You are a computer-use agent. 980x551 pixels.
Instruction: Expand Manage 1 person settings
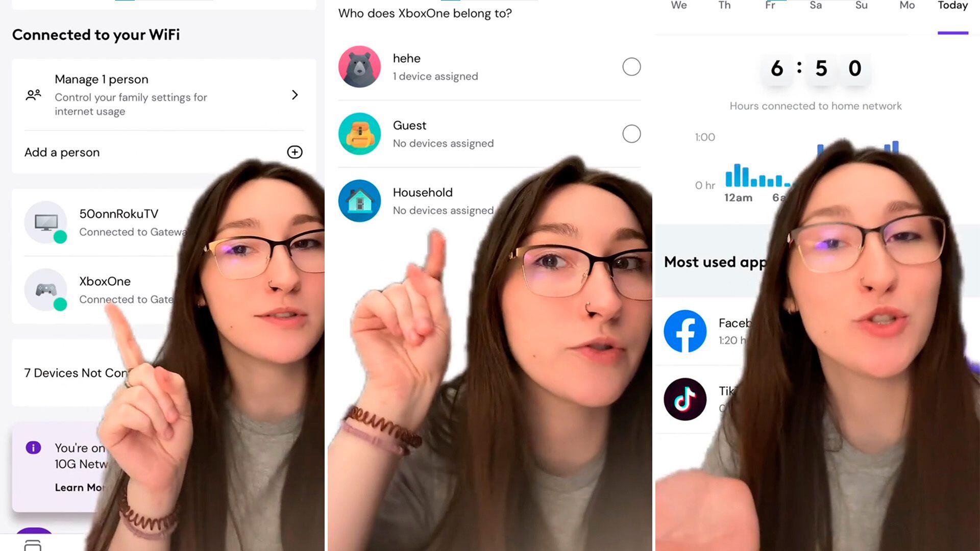[x=294, y=94]
